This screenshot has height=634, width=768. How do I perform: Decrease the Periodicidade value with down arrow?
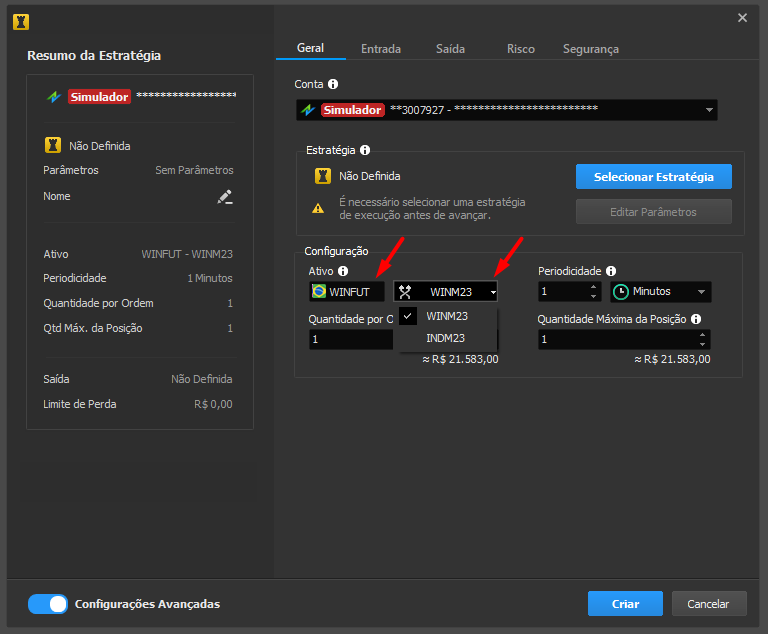pyautogui.click(x=594, y=296)
